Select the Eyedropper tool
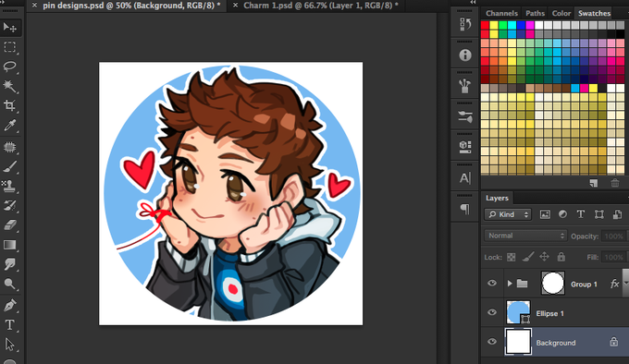 [x=9, y=126]
